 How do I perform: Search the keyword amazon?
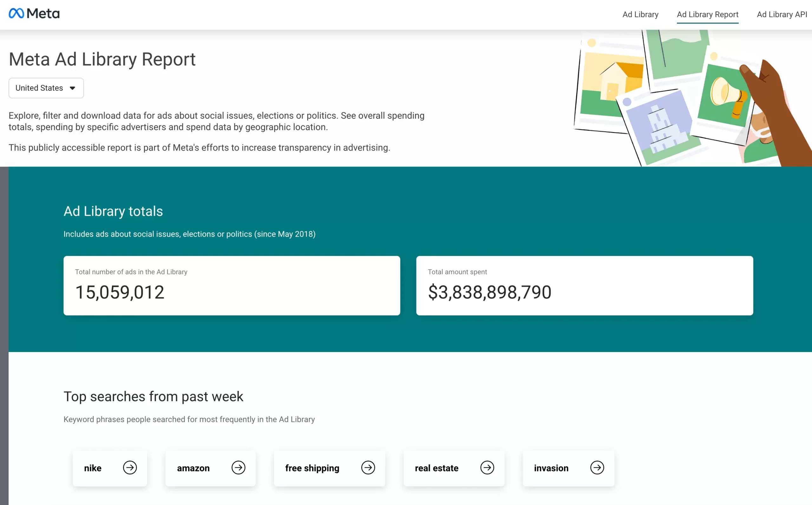193,468
